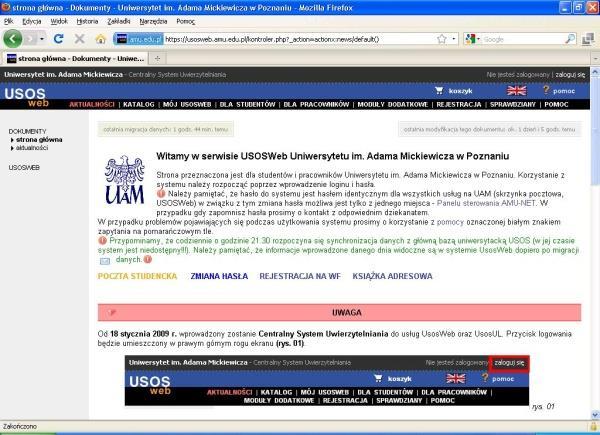600x435 pixels.
Task: Open the Historia menu
Action: [87, 21]
